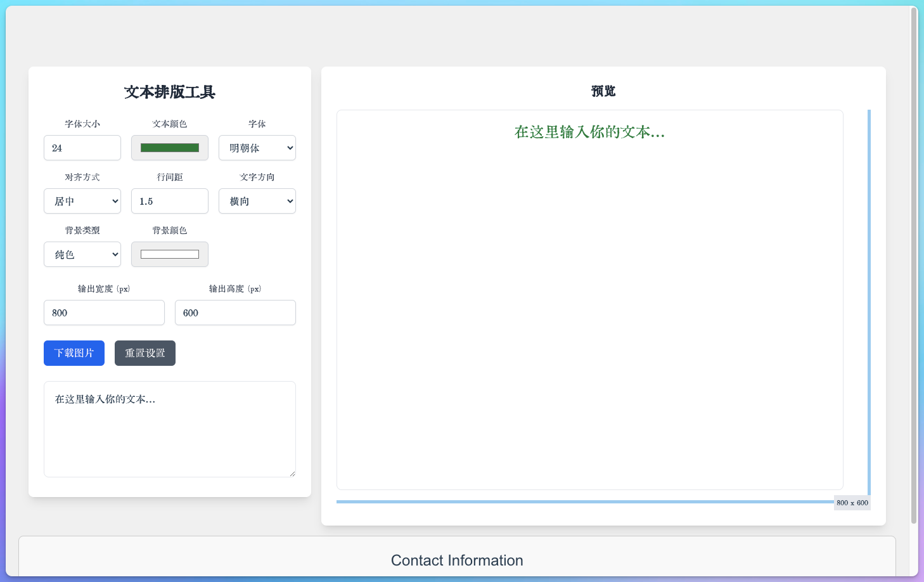Expand the 对齐方式 alignment dropdown
Image resolution: width=924 pixels, height=582 pixels.
82,201
